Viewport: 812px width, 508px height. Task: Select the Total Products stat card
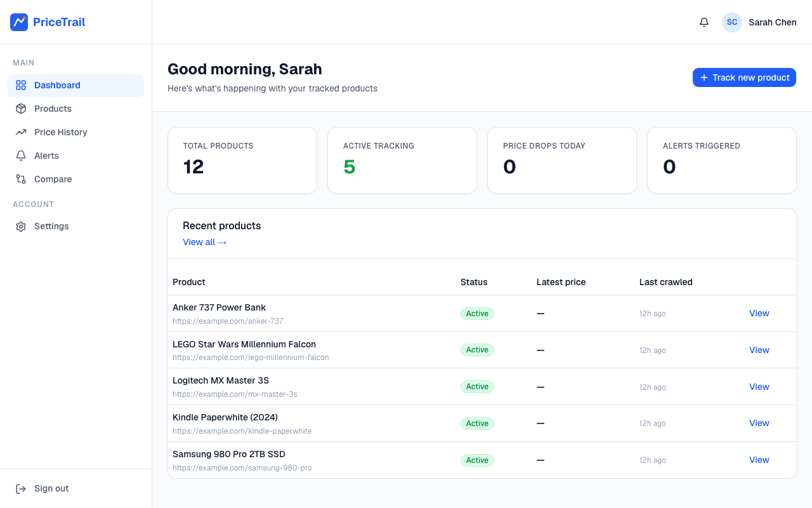point(242,160)
